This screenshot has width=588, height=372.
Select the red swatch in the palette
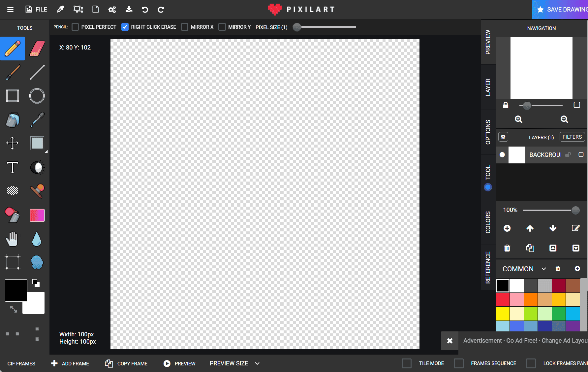503,299
